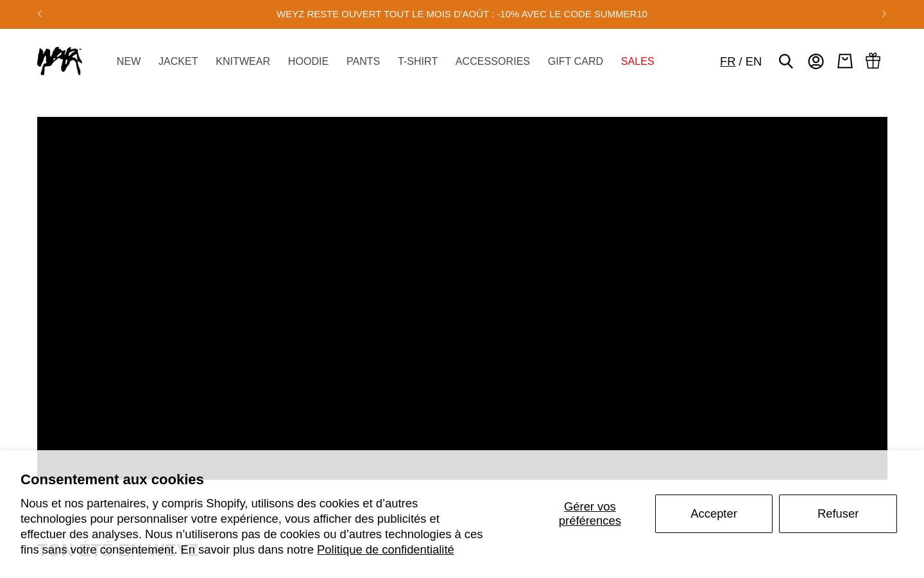Click the Consentement aux cookies heading

point(112,480)
